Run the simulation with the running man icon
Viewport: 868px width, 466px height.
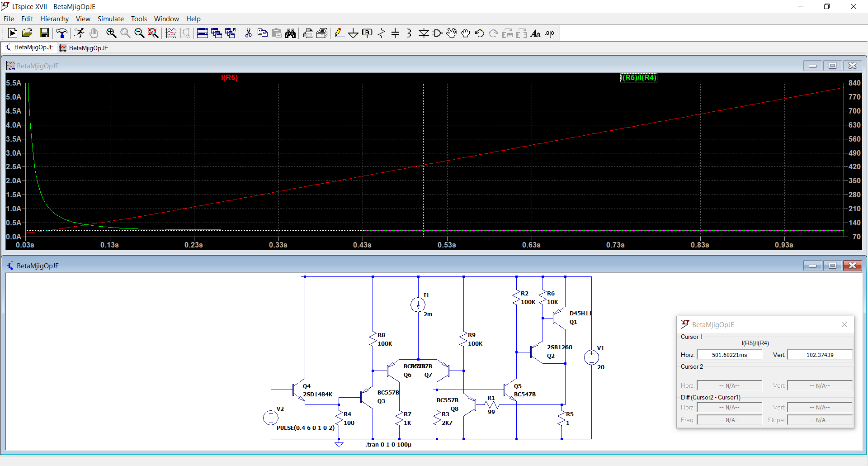(x=79, y=33)
